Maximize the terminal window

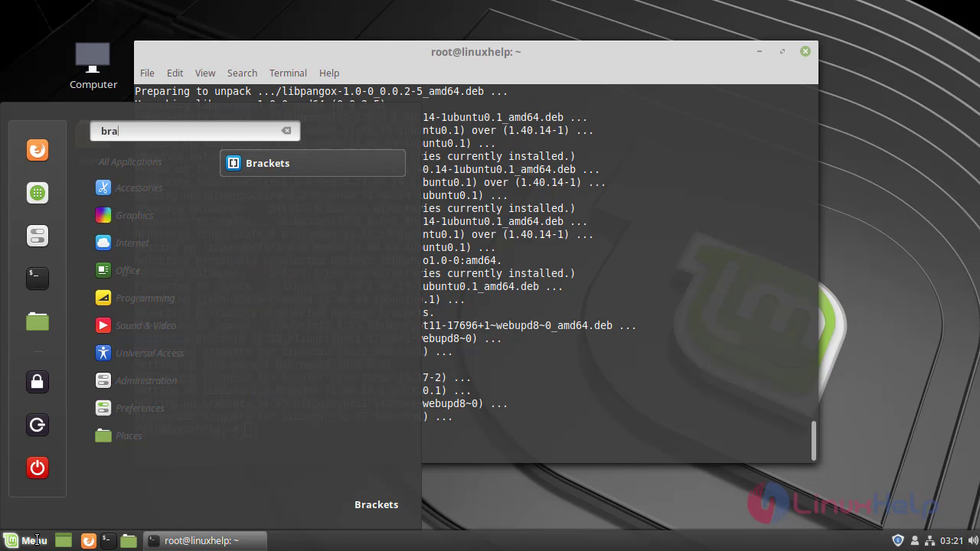coord(782,51)
